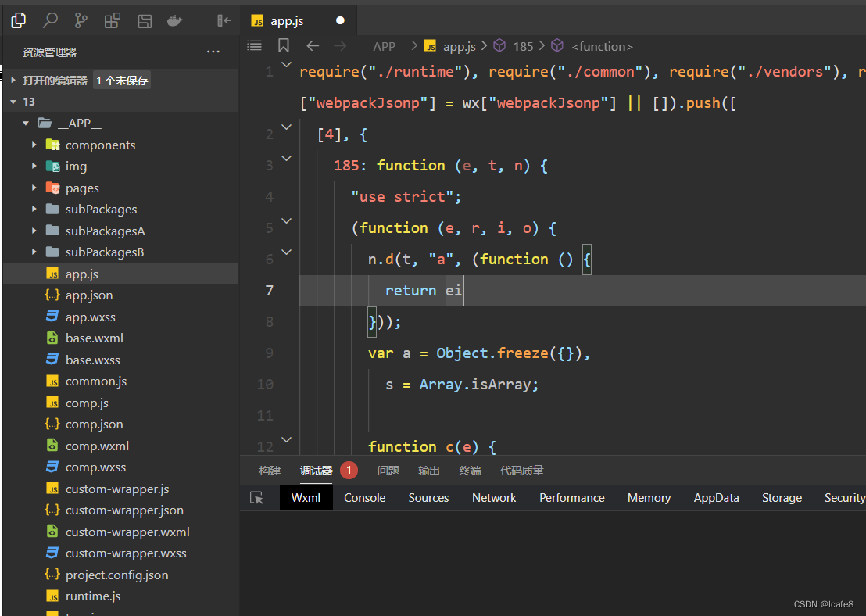Screen dimensions: 866x616
Task: Open the Network devtools tab
Action: tap(494, 498)
